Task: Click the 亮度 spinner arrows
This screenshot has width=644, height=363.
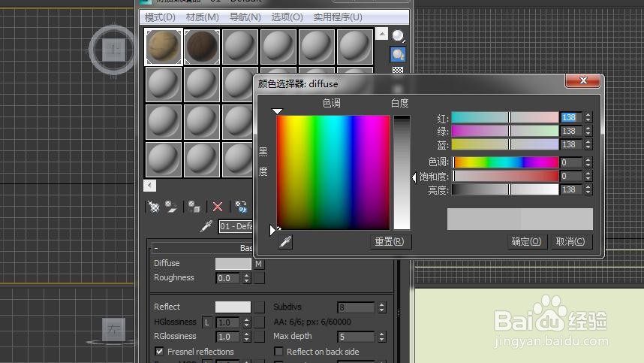Action: coord(588,189)
